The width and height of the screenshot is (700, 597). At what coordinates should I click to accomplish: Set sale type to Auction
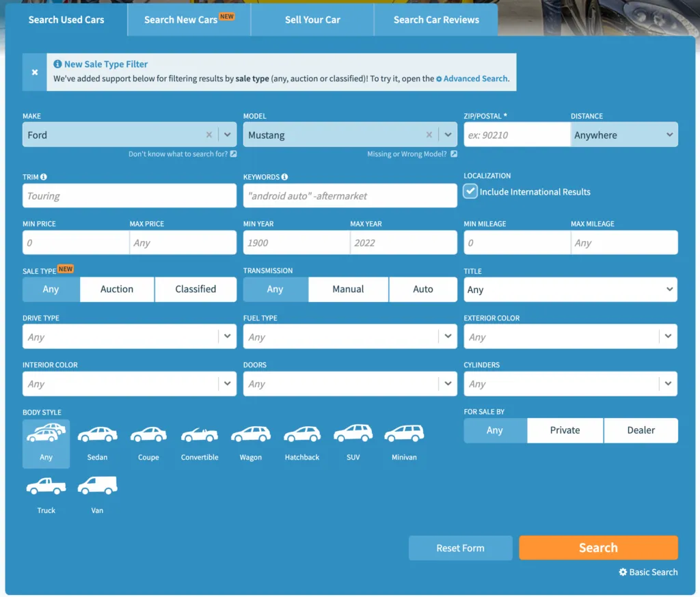pos(117,290)
